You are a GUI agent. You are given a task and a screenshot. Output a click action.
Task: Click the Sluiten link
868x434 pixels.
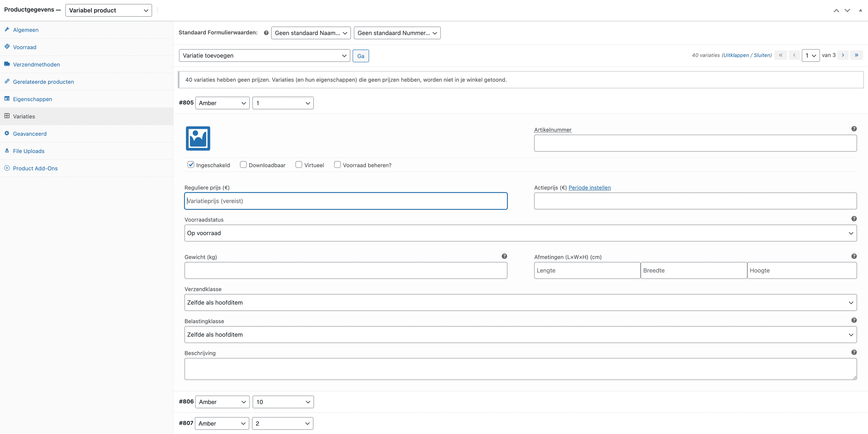762,55
